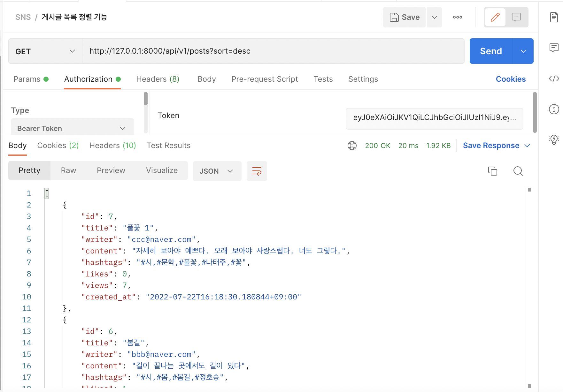The width and height of the screenshot is (563, 392).
Task: Click the authorization type panel scrollbar
Action: [x=146, y=99]
